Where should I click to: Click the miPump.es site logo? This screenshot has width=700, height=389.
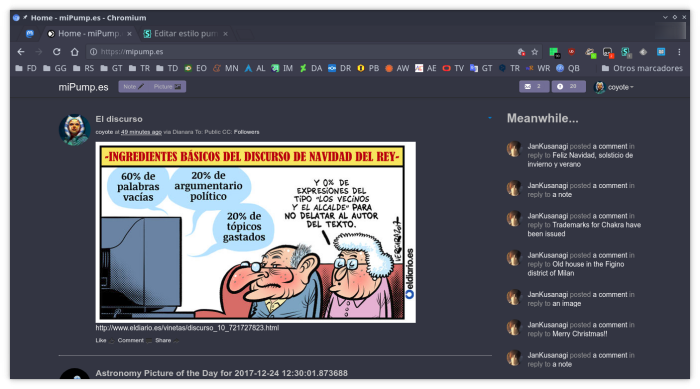coord(83,87)
